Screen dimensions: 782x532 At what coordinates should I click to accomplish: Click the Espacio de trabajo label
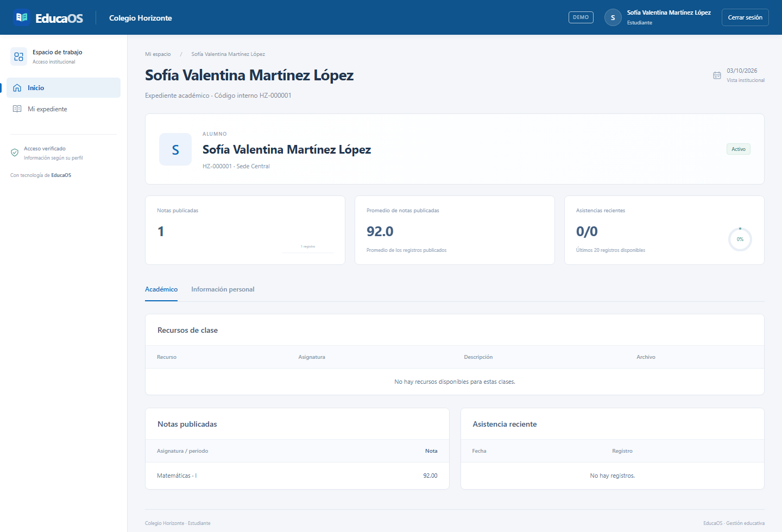(58, 52)
